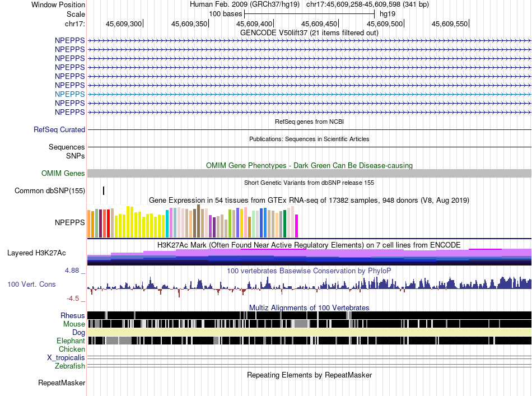Click the light-blue highlighted NPEPPS transcript label
Viewport: 532px width, 396px height.
(70, 94)
